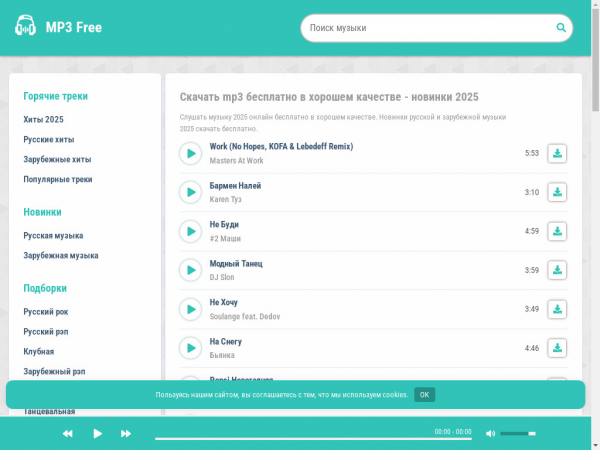Open Хиты 2025 in the sidebar

(44, 119)
